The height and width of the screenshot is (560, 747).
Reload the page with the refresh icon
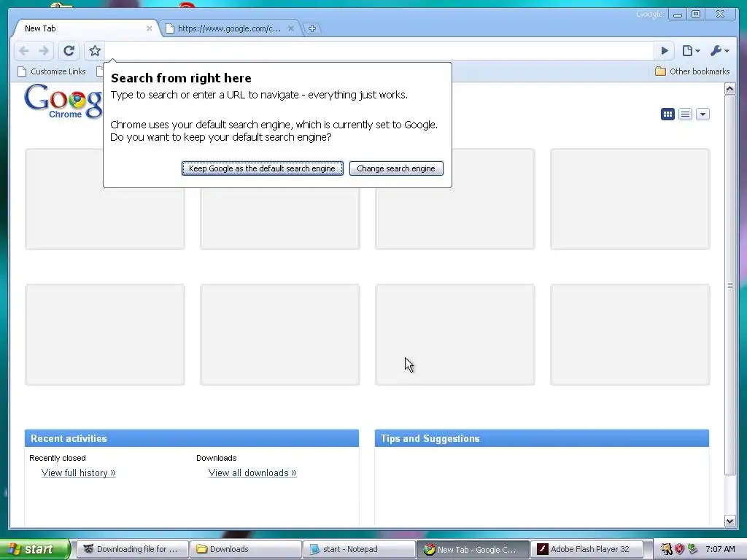point(69,50)
